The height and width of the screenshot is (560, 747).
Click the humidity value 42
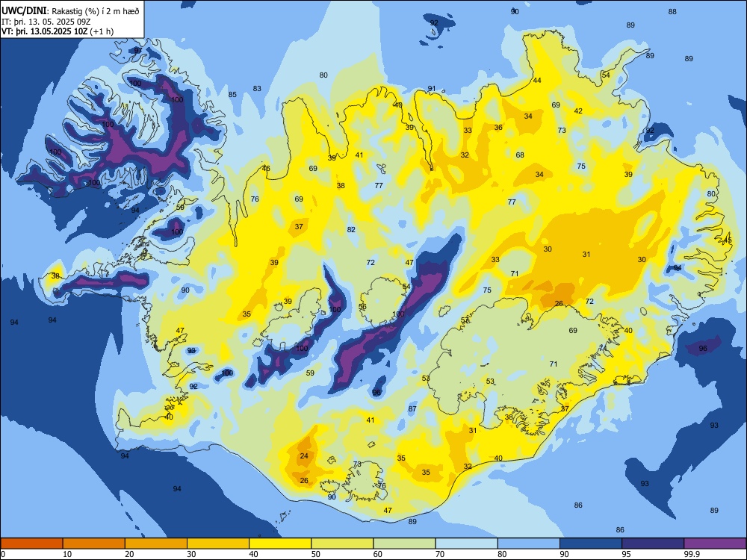pyautogui.click(x=578, y=111)
